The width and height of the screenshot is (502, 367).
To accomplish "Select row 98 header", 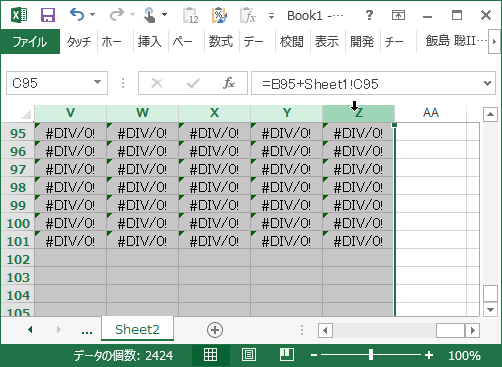I will point(18,187).
